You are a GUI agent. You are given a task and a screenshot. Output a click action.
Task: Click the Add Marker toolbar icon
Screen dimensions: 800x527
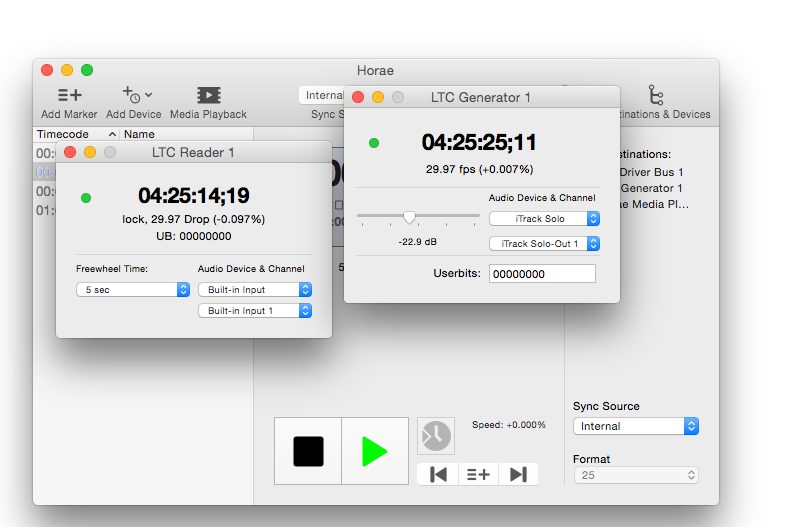tap(69, 96)
